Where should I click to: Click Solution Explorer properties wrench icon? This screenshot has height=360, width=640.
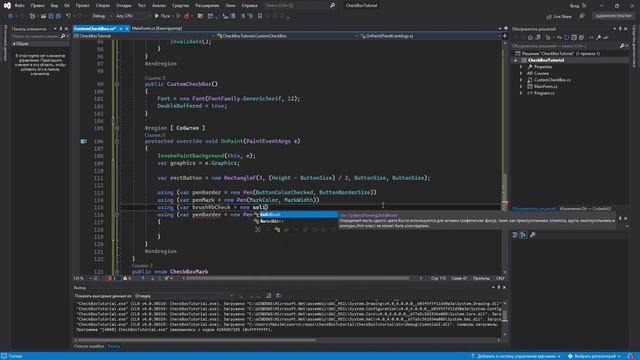click(598, 38)
